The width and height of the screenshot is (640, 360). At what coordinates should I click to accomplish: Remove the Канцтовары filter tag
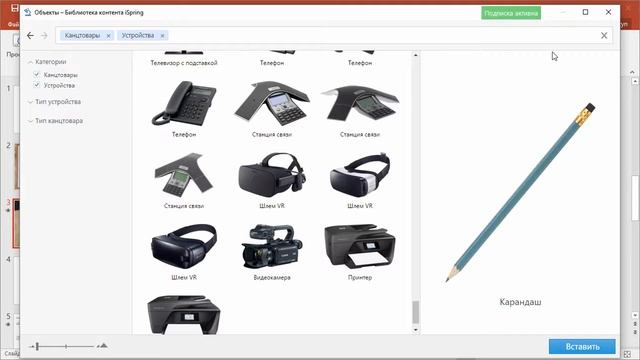tap(108, 36)
